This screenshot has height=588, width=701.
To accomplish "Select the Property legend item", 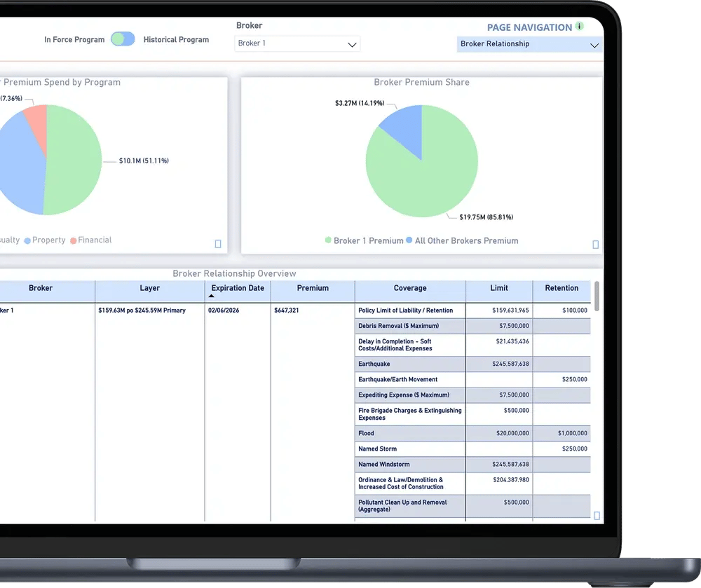I will tap(48, 240).
